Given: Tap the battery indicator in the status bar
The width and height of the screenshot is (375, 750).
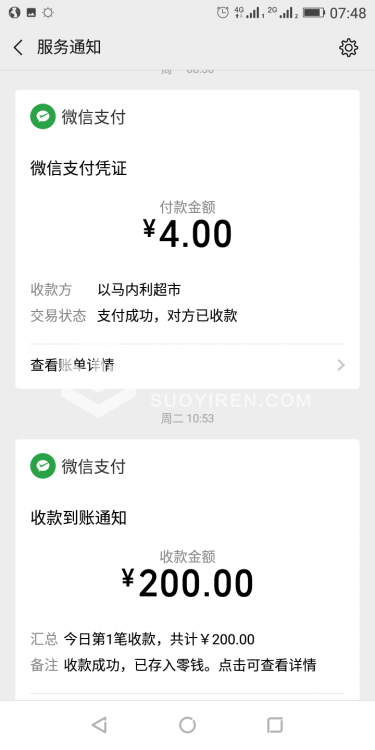Looking at the screenshot, I should click(314, 13).
